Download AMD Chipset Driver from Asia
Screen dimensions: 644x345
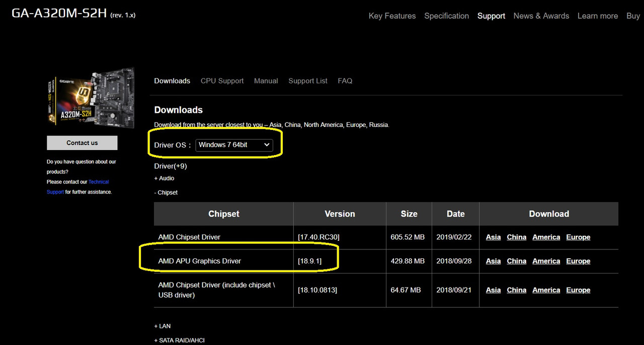pyautogui.click(x=493, y=237)
